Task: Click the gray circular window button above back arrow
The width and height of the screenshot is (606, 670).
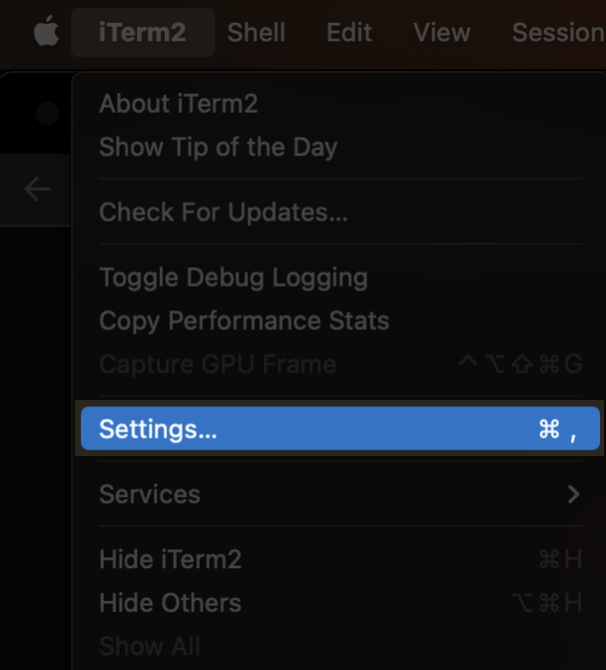Action: click(47, 113)
